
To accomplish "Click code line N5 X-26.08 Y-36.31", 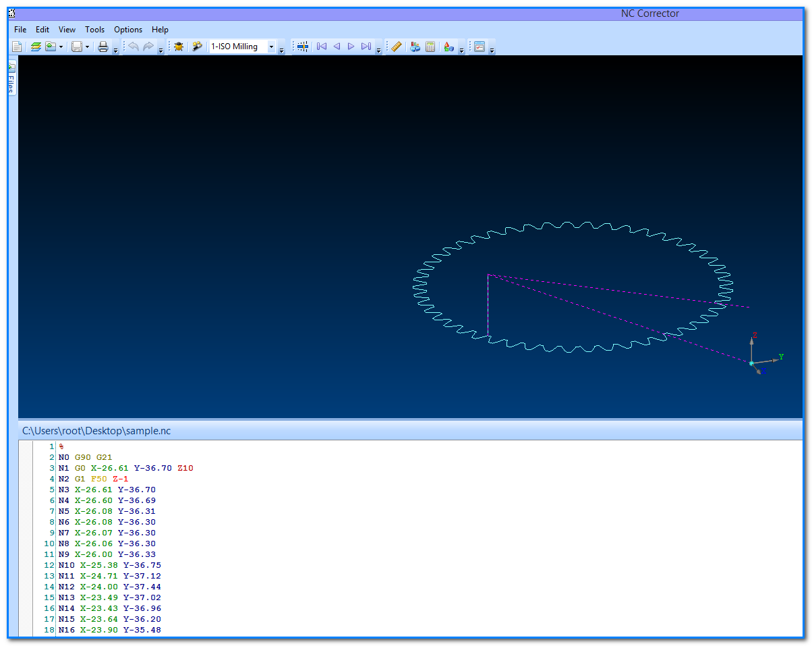I will click(107, 511).
